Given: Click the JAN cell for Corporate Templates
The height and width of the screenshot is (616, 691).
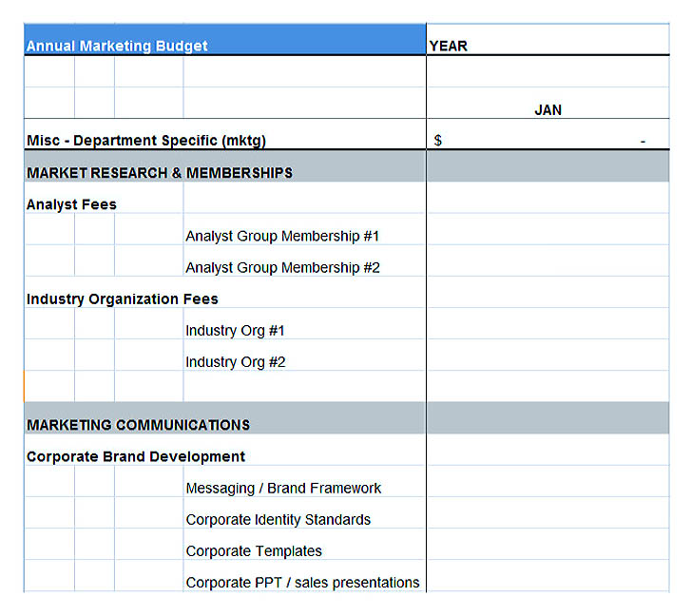Looking at the screenshot, I should point(547,545).
